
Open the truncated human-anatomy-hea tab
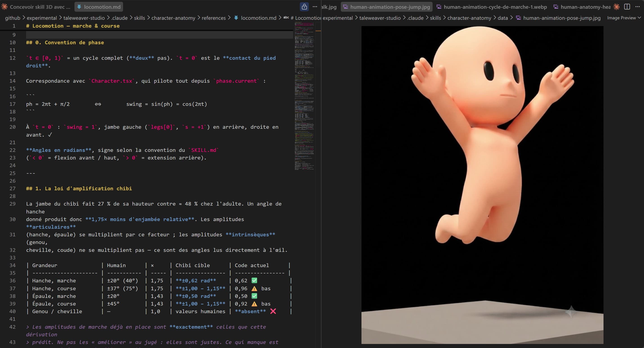coord(582,7)
